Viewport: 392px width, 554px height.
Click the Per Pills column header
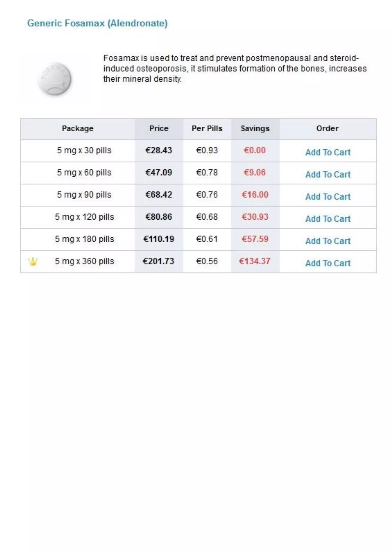click(207, 128)
